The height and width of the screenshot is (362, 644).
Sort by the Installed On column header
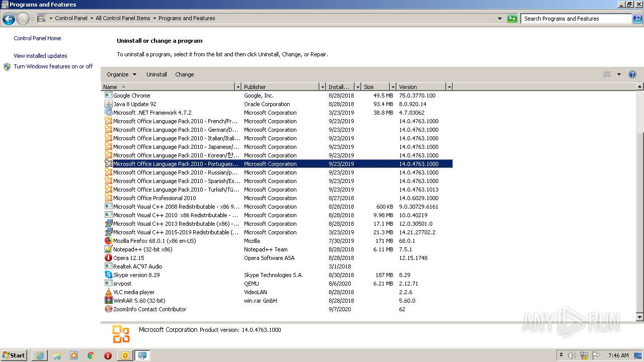coord(341,87)
